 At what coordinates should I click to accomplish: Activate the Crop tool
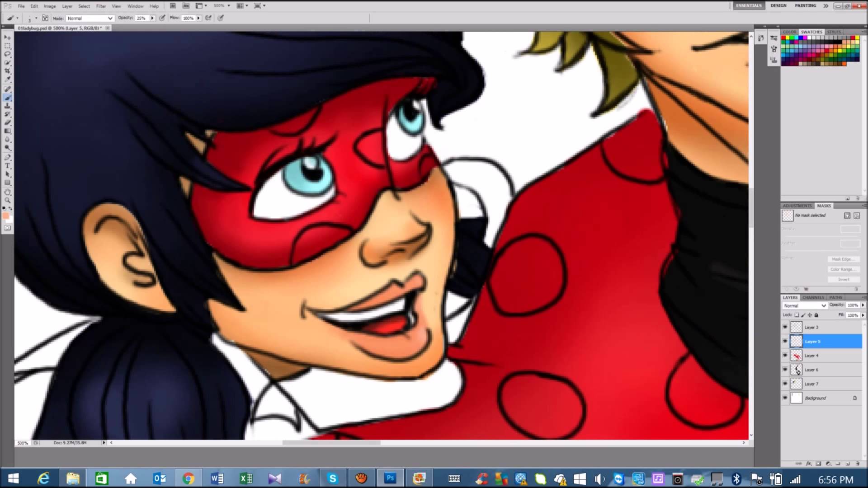7,71
